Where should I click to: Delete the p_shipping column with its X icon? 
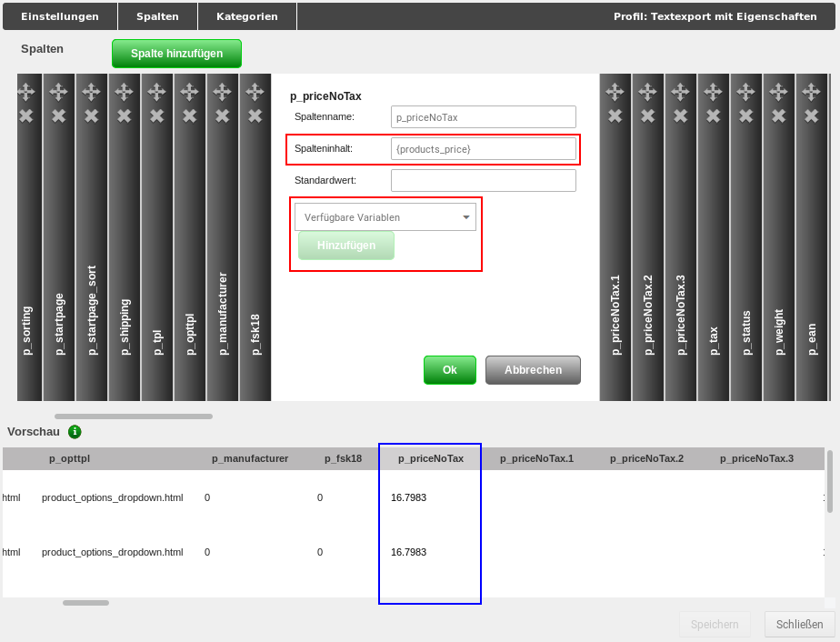(x=124, y=116)
